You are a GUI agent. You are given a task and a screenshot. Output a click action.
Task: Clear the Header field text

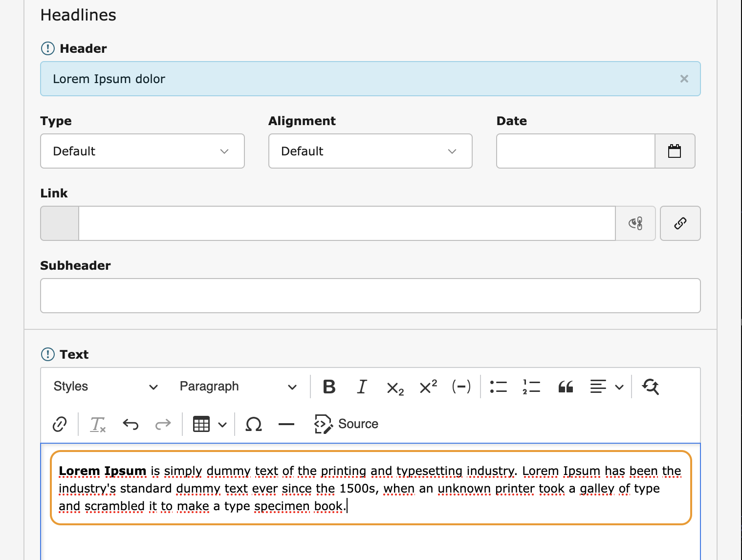(x=684, y=79)
